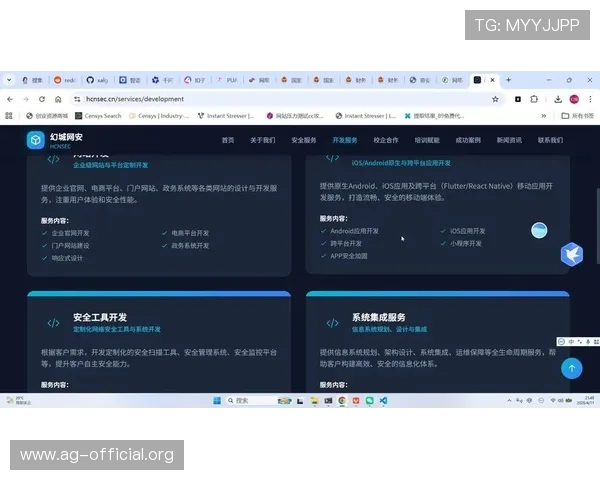This screenshot has width=600, height=480.
Task: Open the tab search dropdown chevron
Action: pos(9,80)
